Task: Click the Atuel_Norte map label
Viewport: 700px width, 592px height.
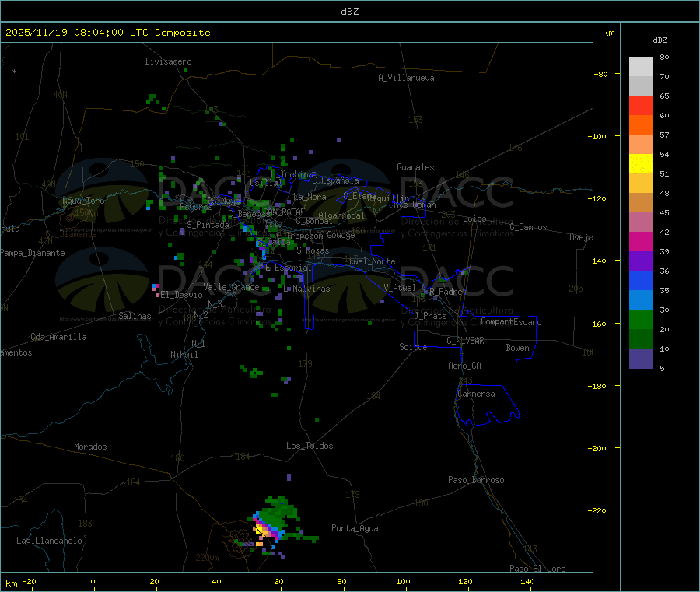Action: [369, 261]
